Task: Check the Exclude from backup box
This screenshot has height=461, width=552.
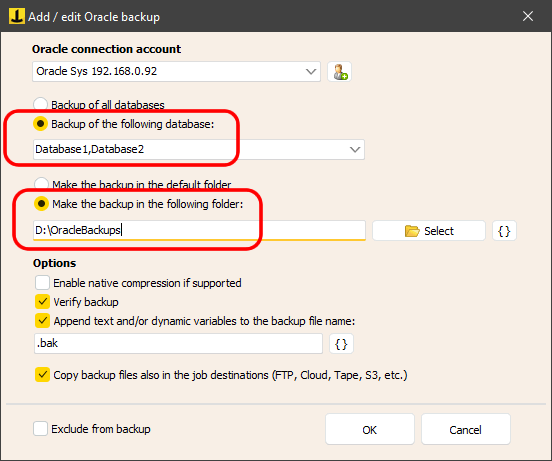Action: (40, 429)
